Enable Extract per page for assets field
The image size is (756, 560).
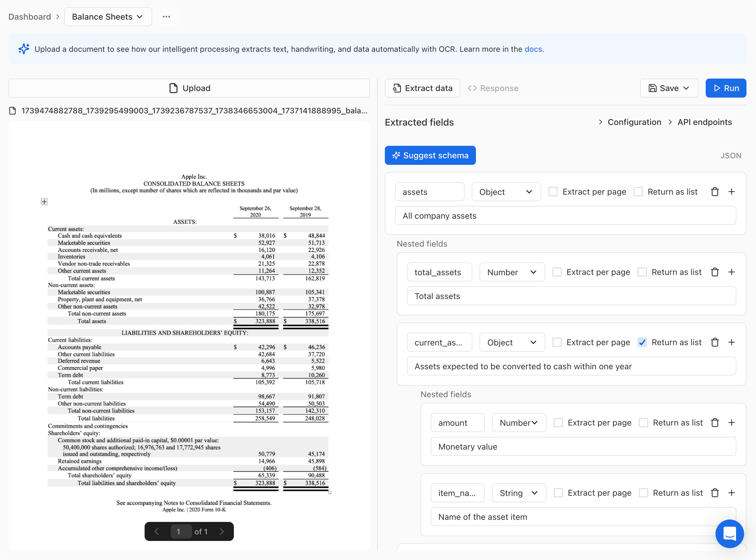pyautogui.click(x=553, y=192)
